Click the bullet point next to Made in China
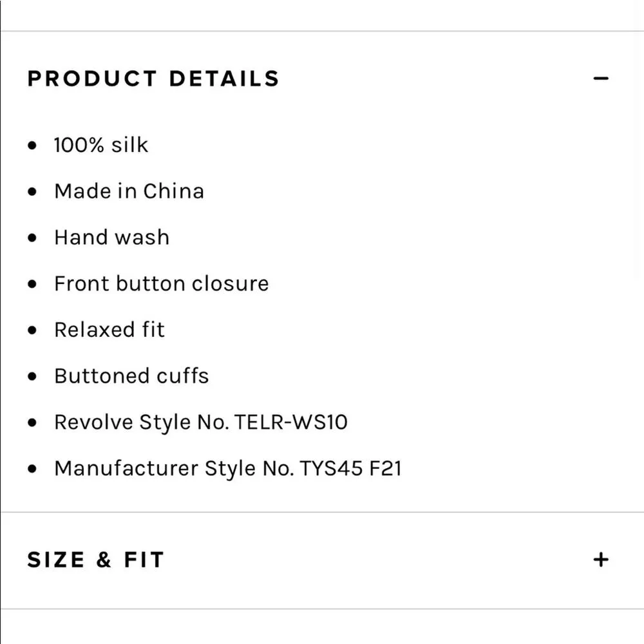The height and width of the screenshot is (644, 644). click(x=31, y=192)
